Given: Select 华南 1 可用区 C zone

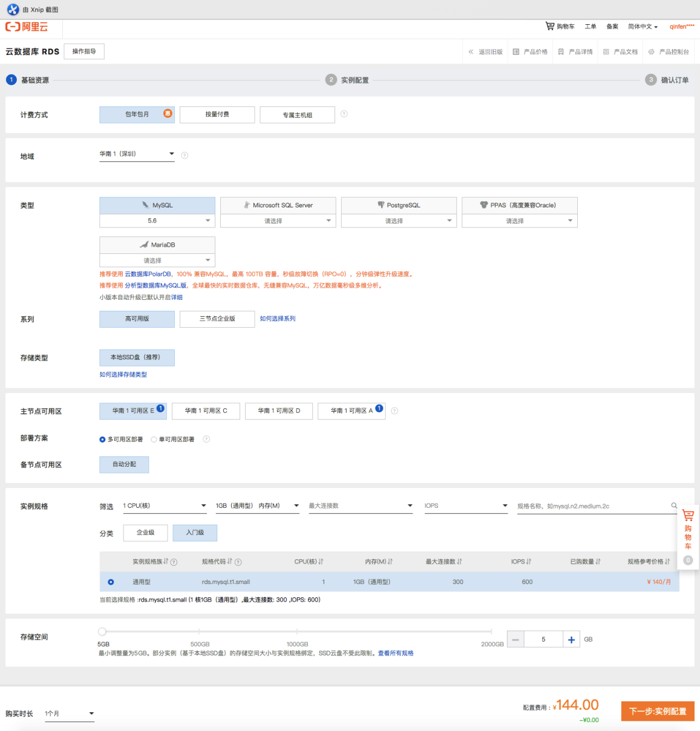Looking at the screenshot, I should point(206,411).
